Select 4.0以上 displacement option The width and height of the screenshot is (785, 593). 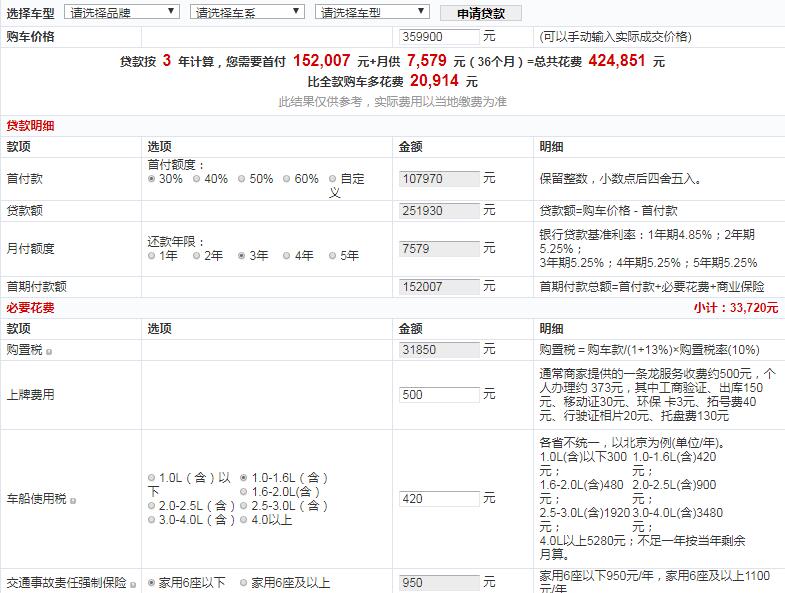[244, 520]
